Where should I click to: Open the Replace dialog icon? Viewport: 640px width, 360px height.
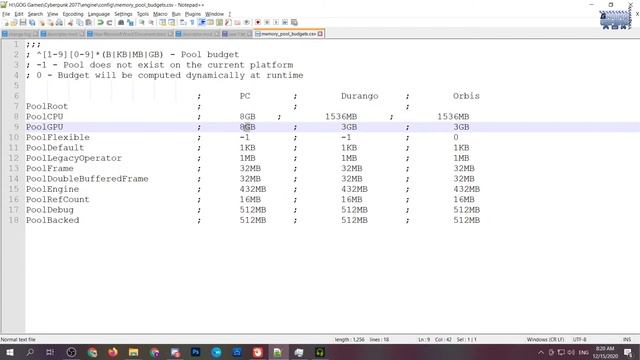coord(130,23)
